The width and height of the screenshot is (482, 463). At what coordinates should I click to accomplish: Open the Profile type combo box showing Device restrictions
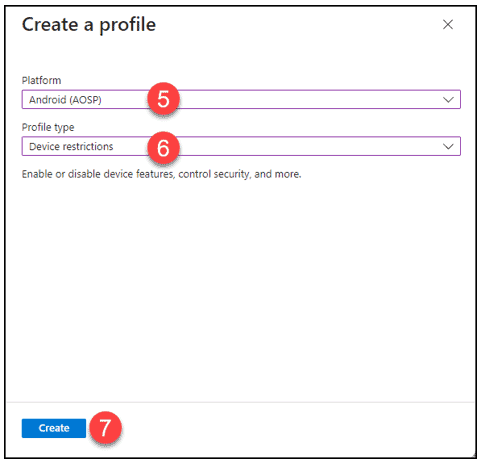241,146
